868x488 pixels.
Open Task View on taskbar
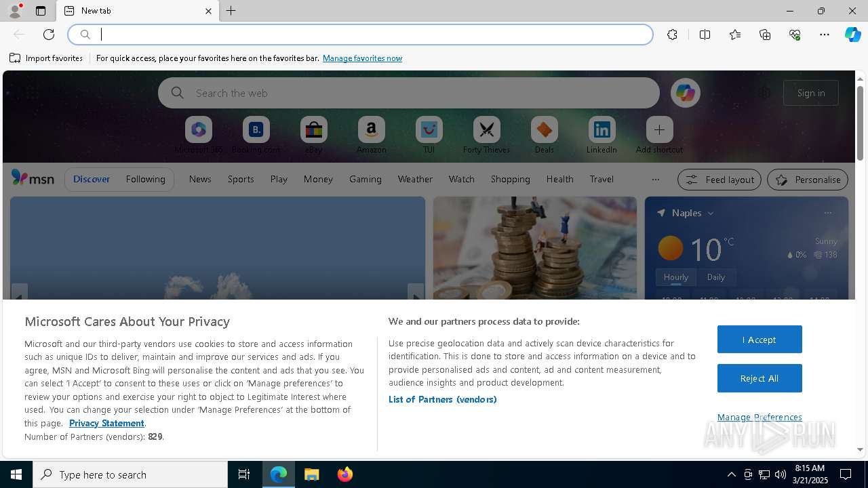click(x=244, y=474)
